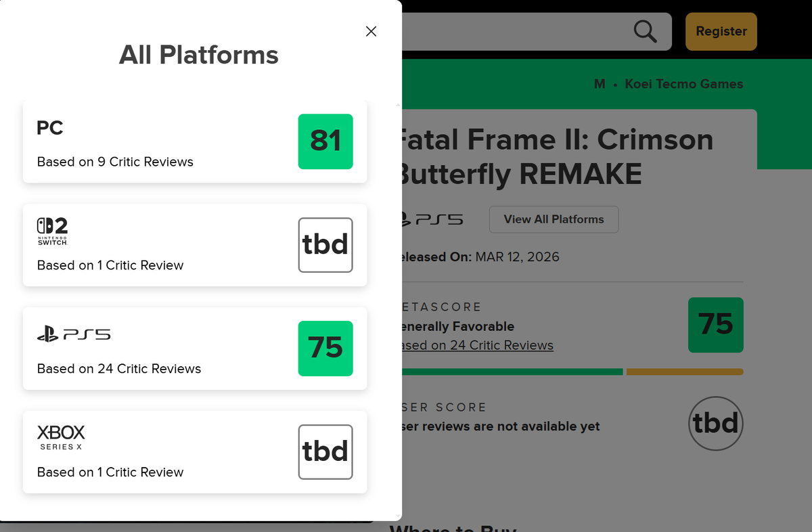Click the 'Based on 9 Critic Reviews' text
812x532 pixels.
[x=115, y=162]
